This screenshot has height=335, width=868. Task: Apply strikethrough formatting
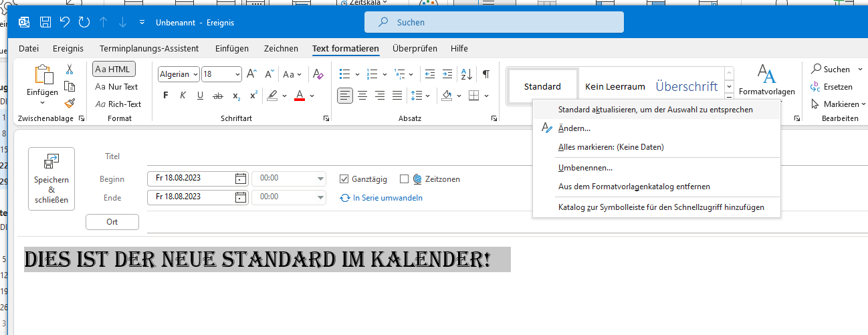217,96
